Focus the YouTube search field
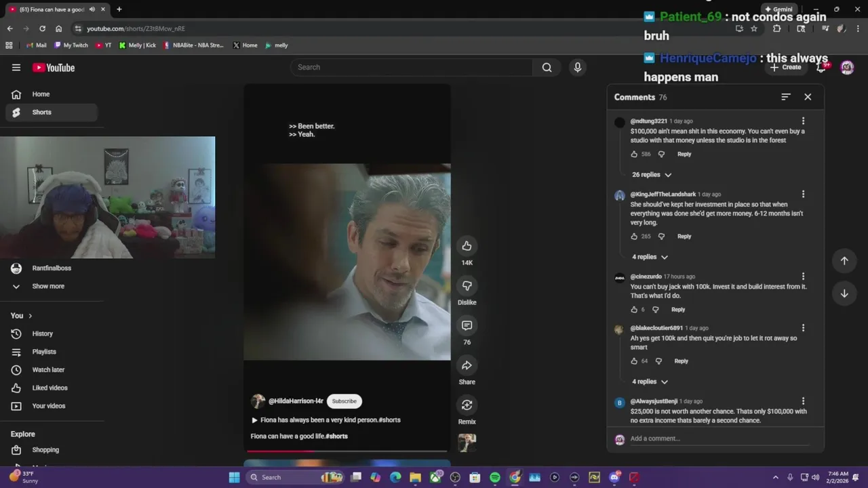The width and height of the screenshot is (868, 488). click(x=412, y=67)
